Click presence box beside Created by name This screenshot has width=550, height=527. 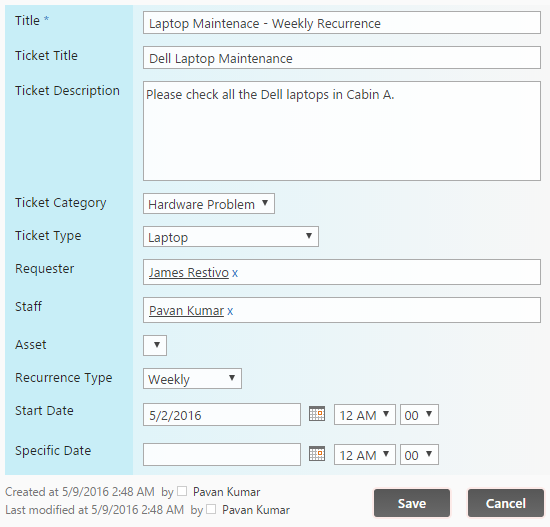(x=182, y=491)
